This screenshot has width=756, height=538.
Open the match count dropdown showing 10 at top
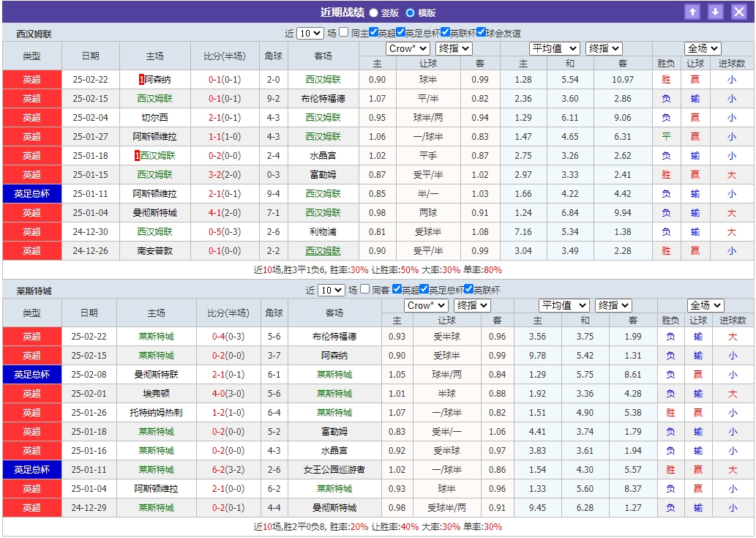pyautogui.click(x=310, y=31)
